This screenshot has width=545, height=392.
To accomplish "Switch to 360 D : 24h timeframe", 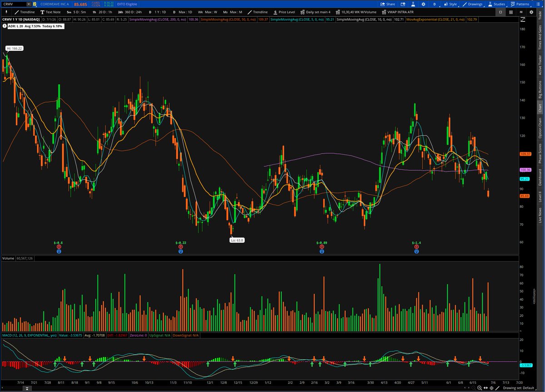I will coord(129,12).
